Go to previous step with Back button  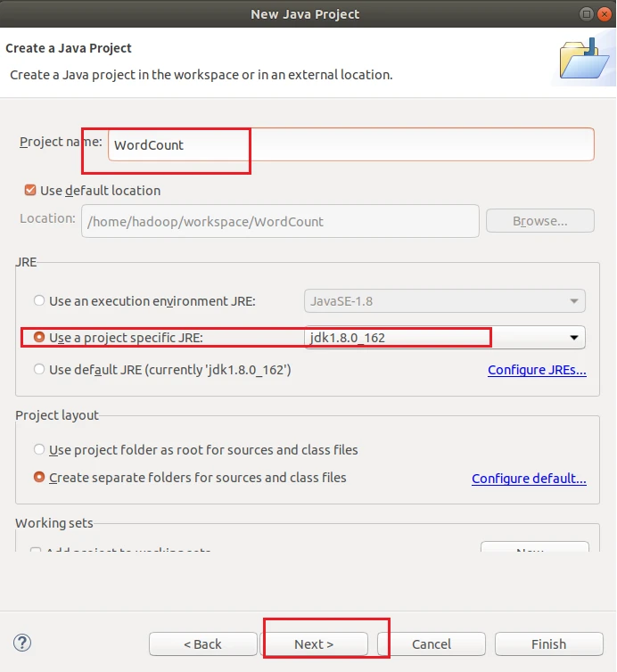pos(203,643)
